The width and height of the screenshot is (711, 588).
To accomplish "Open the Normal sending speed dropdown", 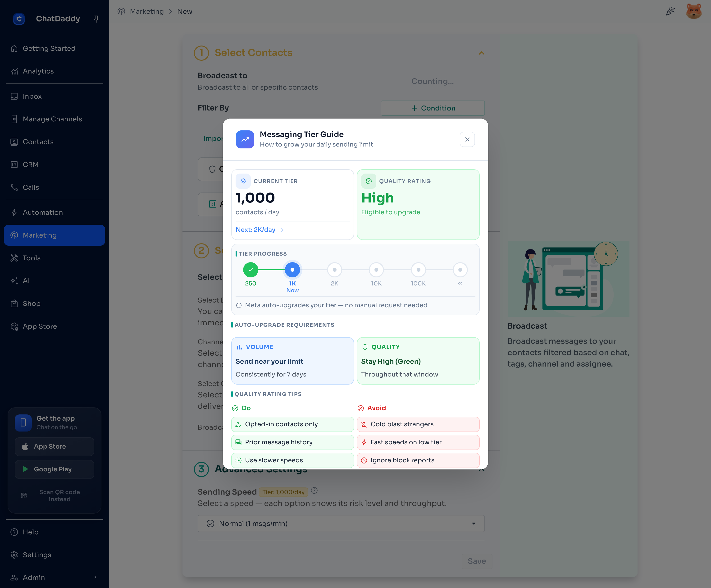I will coord(341,523).
